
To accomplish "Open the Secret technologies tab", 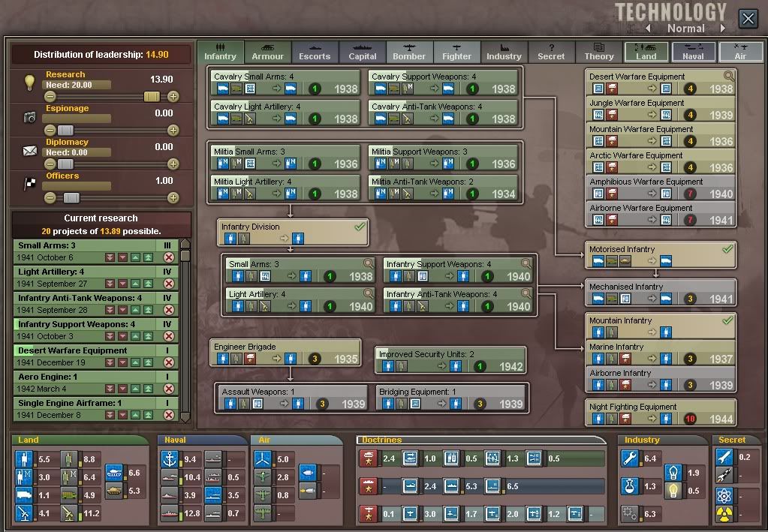I will coord(551,52).
